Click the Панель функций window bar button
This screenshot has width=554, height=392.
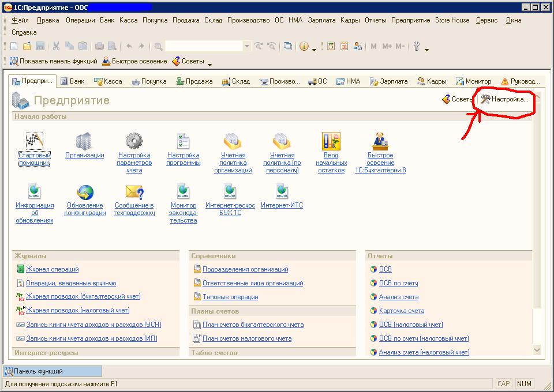click(53, 371)
